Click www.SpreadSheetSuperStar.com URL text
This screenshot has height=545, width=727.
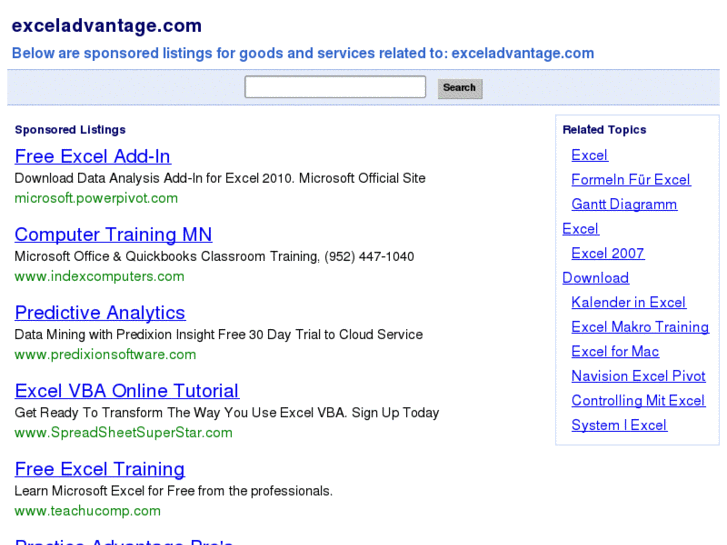(x=123, y=432)
